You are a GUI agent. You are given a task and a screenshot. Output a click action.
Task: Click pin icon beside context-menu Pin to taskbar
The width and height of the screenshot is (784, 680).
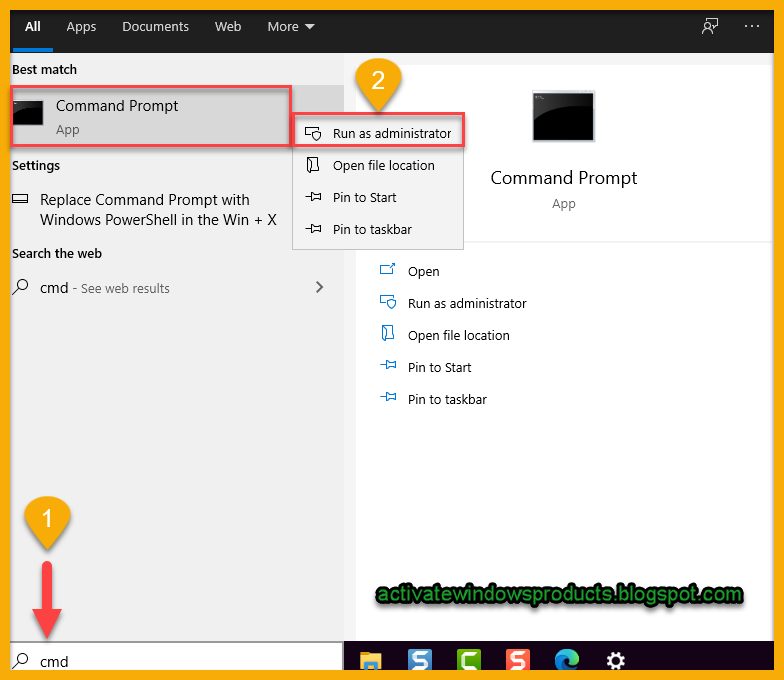tap(314, 229)
